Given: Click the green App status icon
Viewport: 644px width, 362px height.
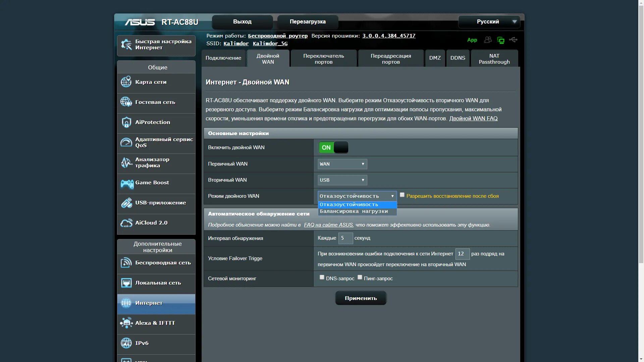Looking at the screenshot, I should click(472, 40).
